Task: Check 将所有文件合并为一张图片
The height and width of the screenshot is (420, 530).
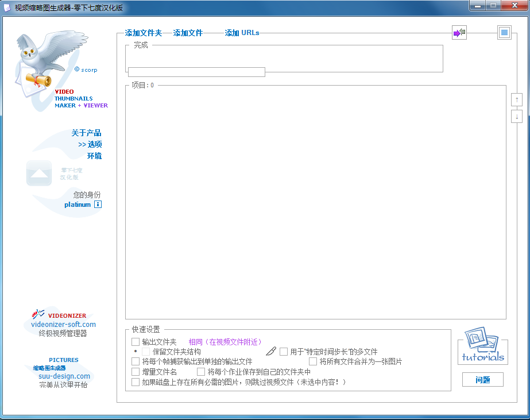Action: pos(313,361)
